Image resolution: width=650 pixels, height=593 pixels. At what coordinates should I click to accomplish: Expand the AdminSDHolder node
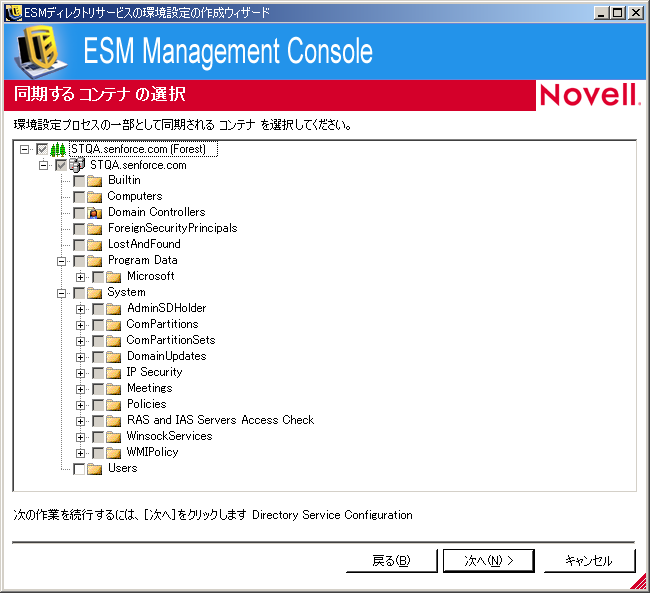click(x=80, y=309)
